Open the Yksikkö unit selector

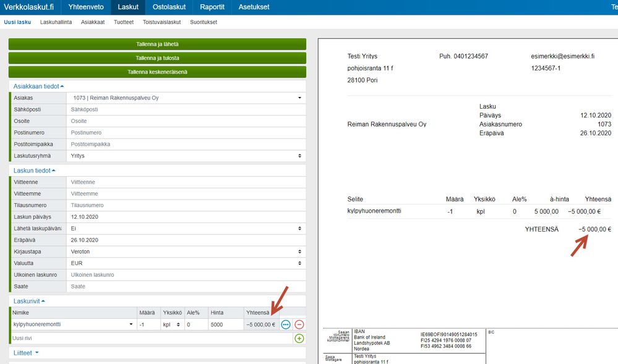tap(171, 324)
